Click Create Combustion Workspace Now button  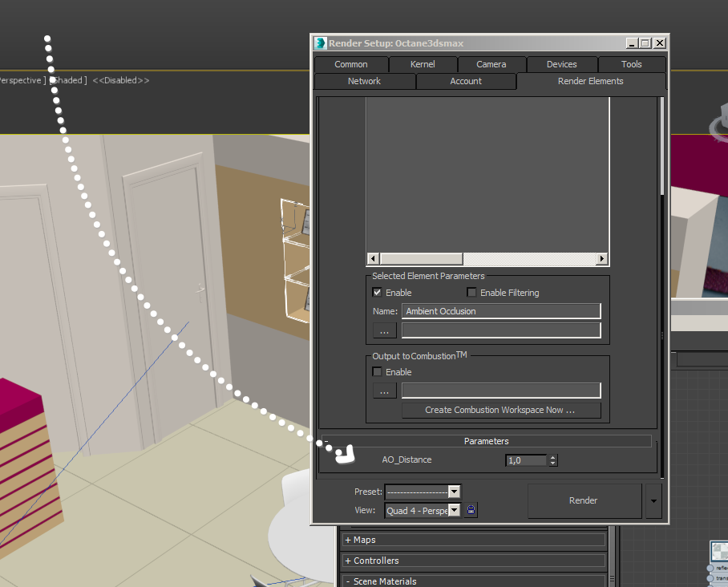coord(501,410)
